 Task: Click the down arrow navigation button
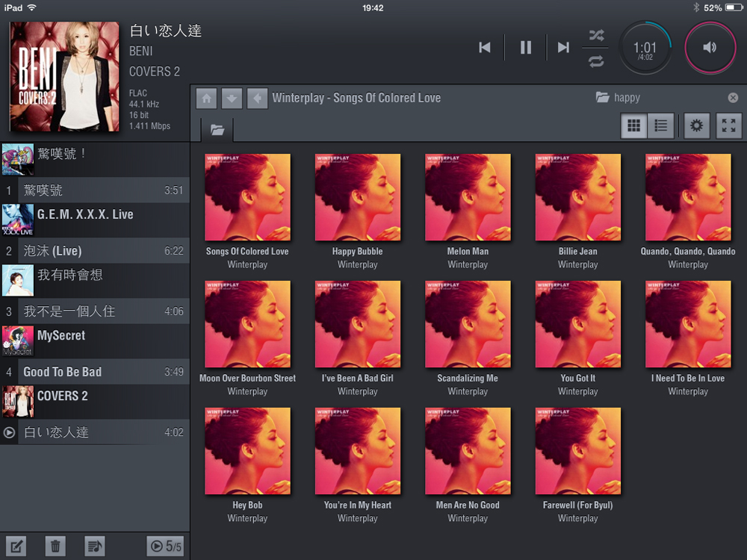[x=232, y=99]
